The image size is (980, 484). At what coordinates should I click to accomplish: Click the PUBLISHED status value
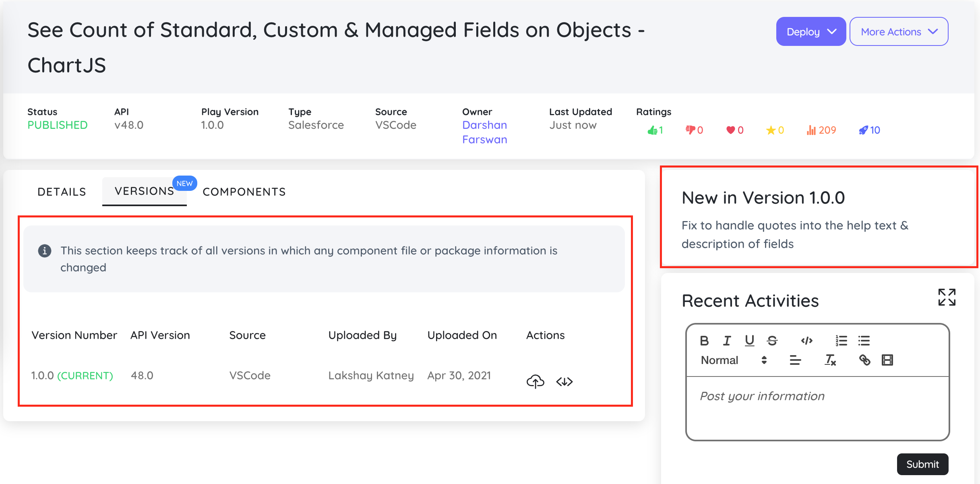click(58, 125)
